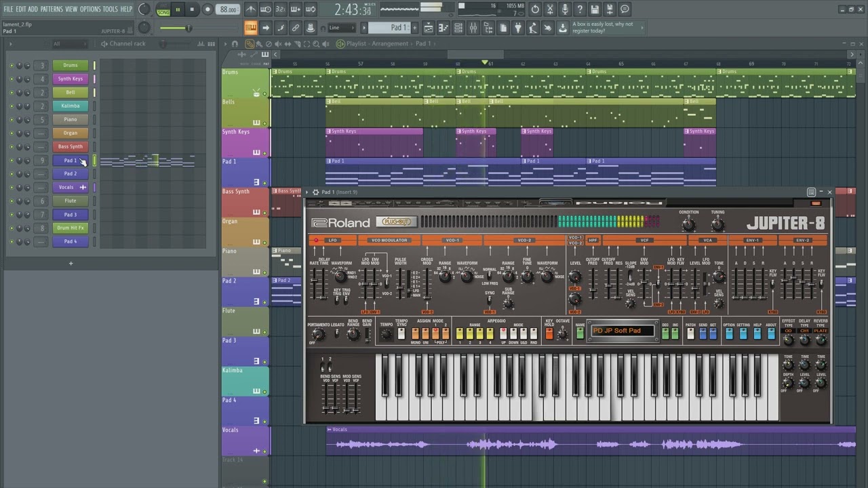Open the Piano roll view
Viewport: 868px width, 488px height.
[x=443, y=28]
